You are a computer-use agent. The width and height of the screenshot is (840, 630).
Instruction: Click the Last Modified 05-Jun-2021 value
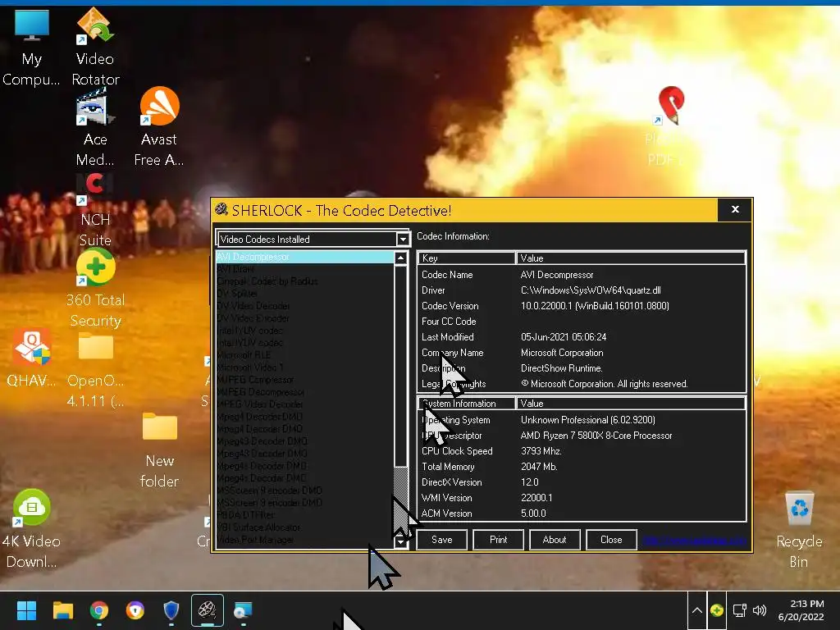tap(564, 337)
